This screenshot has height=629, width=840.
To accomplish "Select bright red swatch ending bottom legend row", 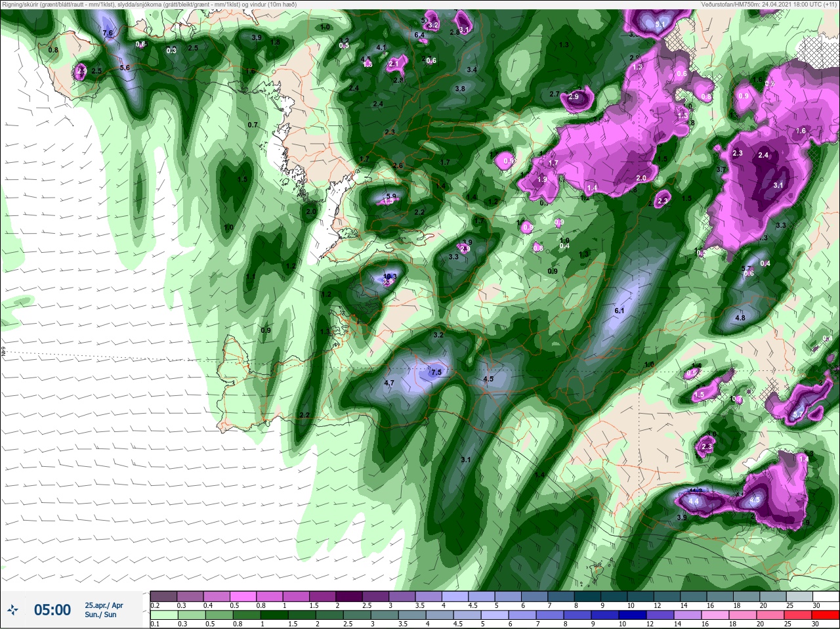I will coord(826,615).
